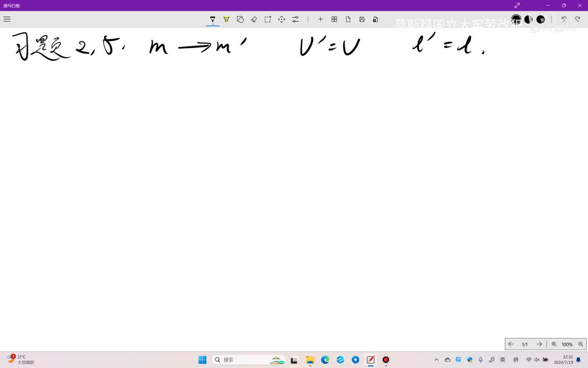Select the yellow highlighter tool
Image resolution: width=588 pixels, height=368 pixels.
point(227,19)
